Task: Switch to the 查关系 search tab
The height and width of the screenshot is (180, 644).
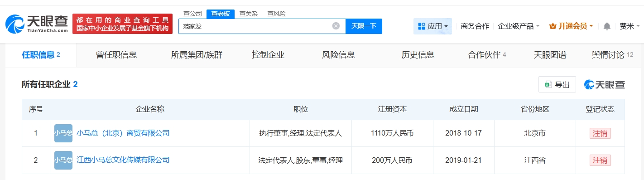Action: click(249, 14)
